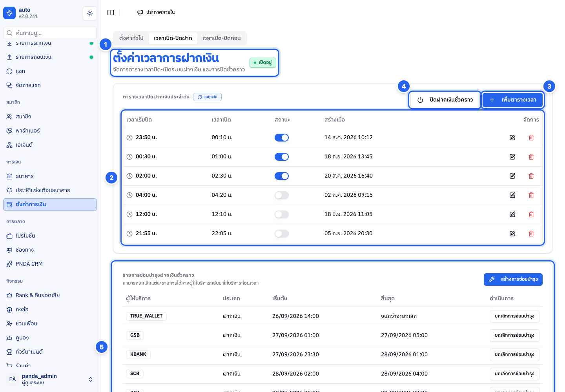Edit the 12:00 น. schedule row
Screen dimensions: 565x392
click(x=512, y=214)
